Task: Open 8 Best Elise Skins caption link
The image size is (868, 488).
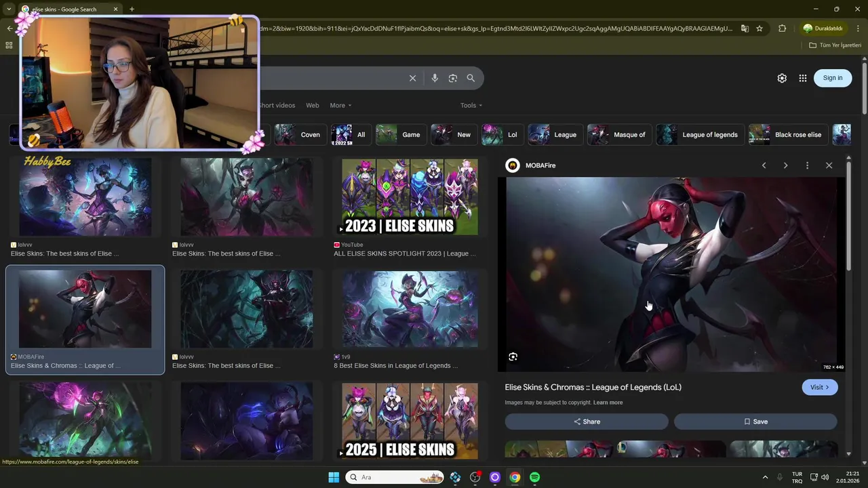Action: tap(396, 365)
